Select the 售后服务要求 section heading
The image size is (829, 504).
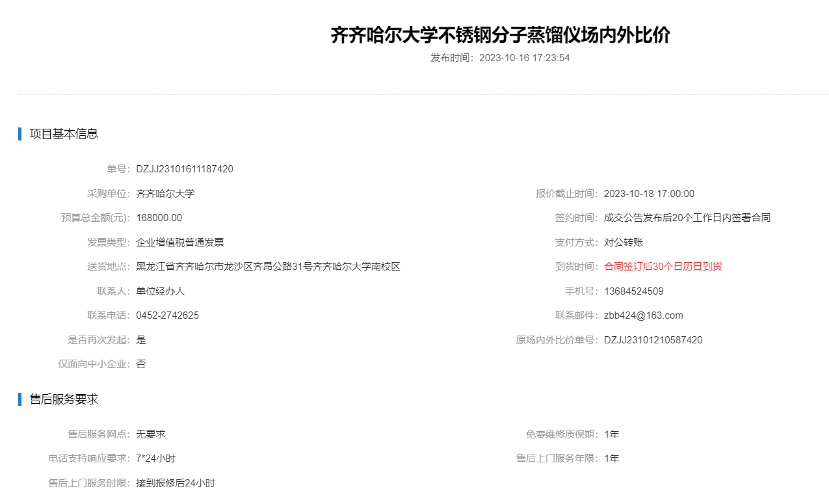click(x=64, y=399)
